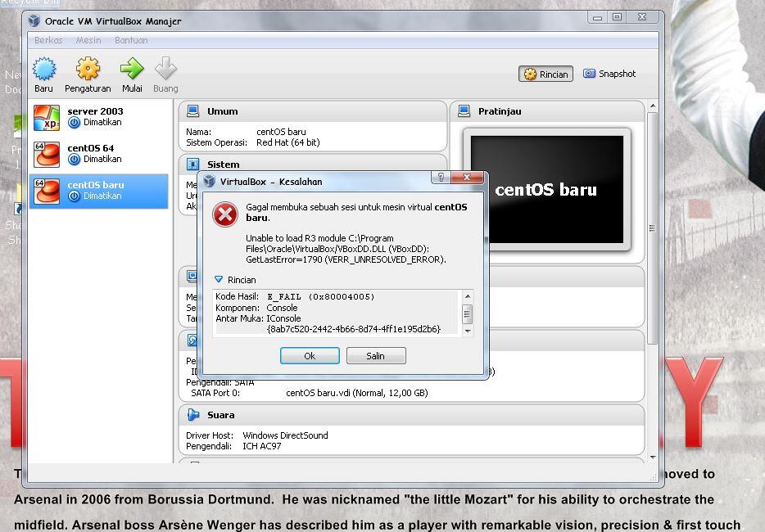Open the Berkas menu
The image size is (765, 532).
[x=48, y=40]
